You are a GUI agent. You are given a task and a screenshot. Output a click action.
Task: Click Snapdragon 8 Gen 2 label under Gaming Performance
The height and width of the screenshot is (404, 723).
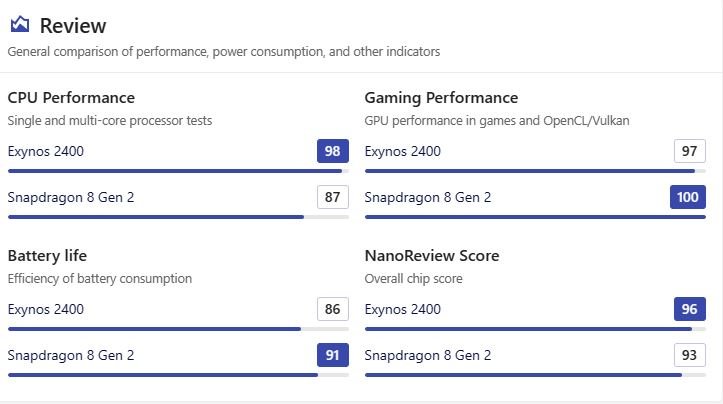[428, 197]
